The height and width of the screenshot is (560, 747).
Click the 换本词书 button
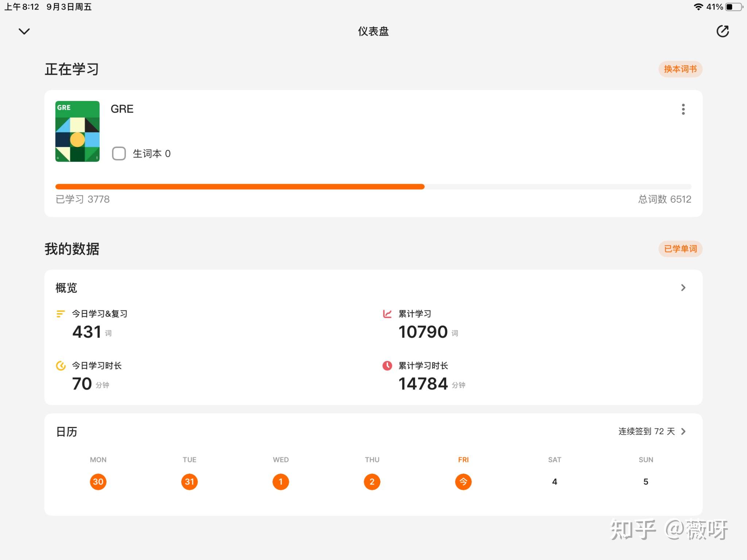tap(680, 69)
